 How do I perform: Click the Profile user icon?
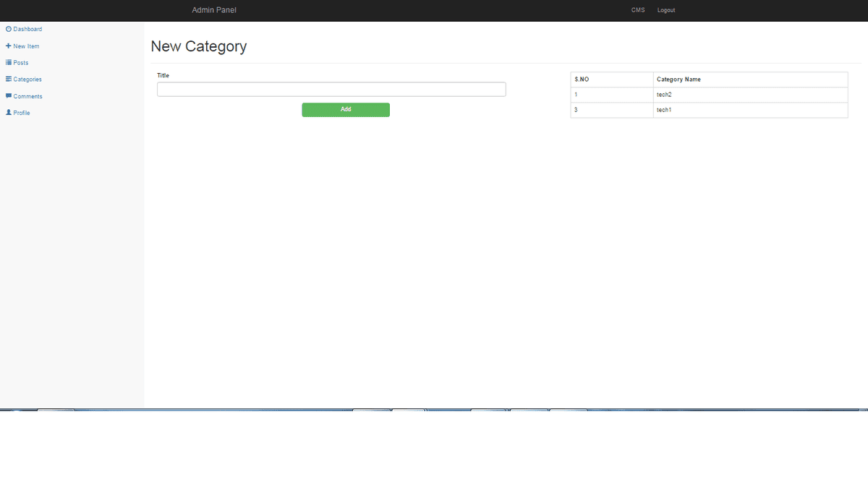9,113
